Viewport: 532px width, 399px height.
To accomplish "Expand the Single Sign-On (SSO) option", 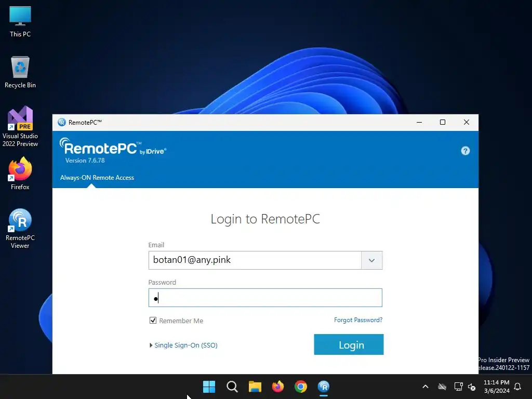I will coord(183,345).
